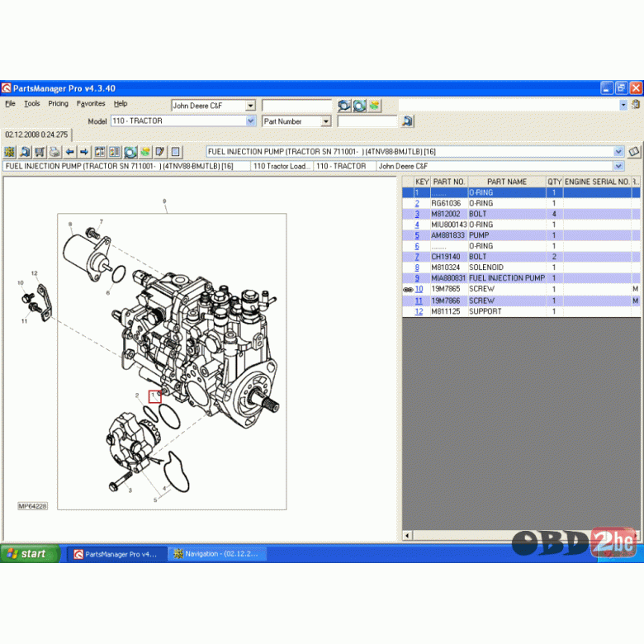
Task: Click the part number search input field
Action: pyautogui.click(x=367, y=121)
